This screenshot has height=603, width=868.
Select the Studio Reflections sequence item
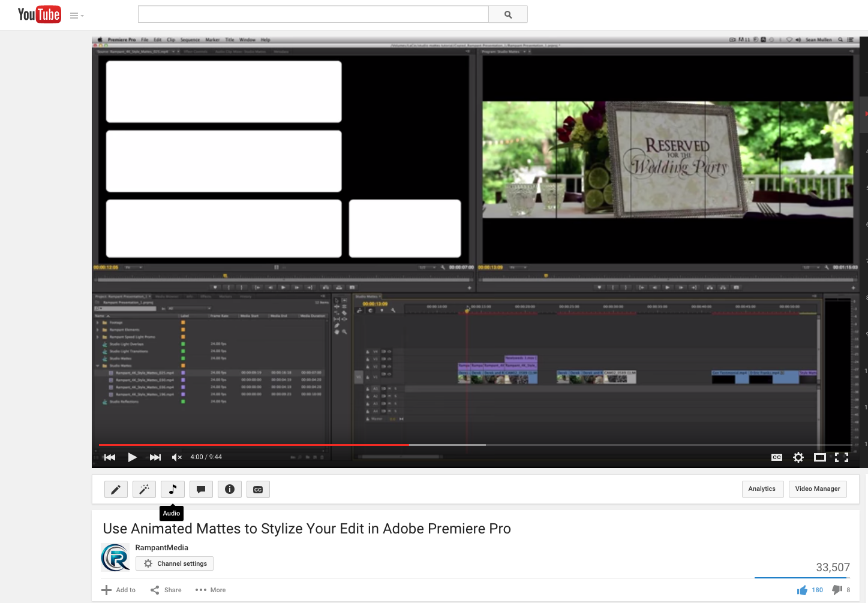[124, 402]
